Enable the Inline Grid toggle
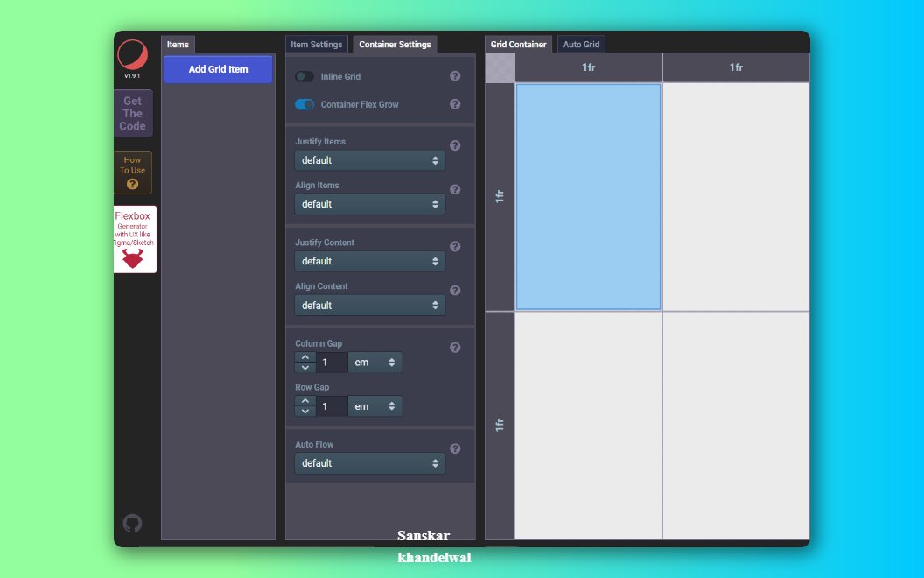The width and height of the screenshot is (924, 578). pos(304,76)
